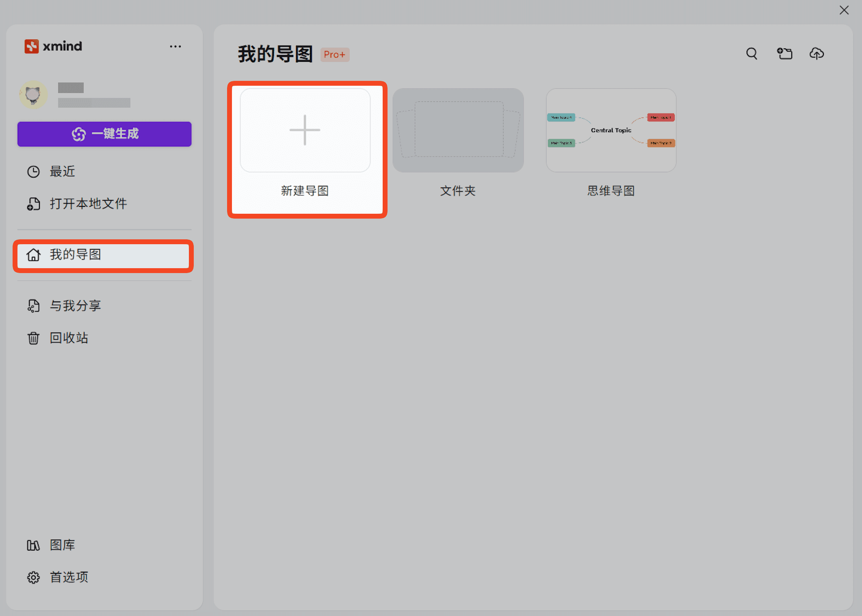The width and height of the screenshot is (862, 616).
Task: Open the 图库 gallery
Action: 62,545
